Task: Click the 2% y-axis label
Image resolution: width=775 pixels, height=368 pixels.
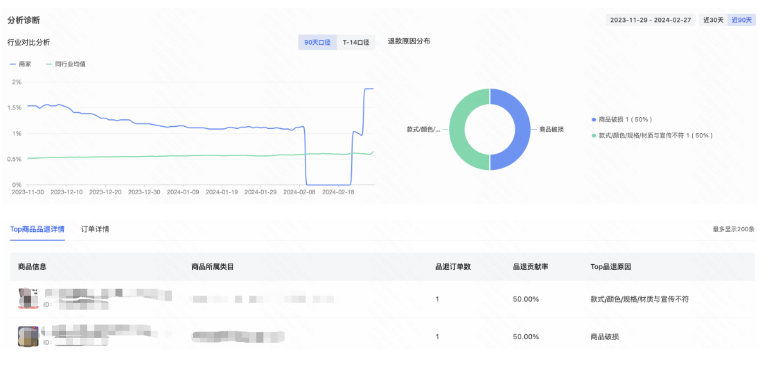Action: [17, 82]
